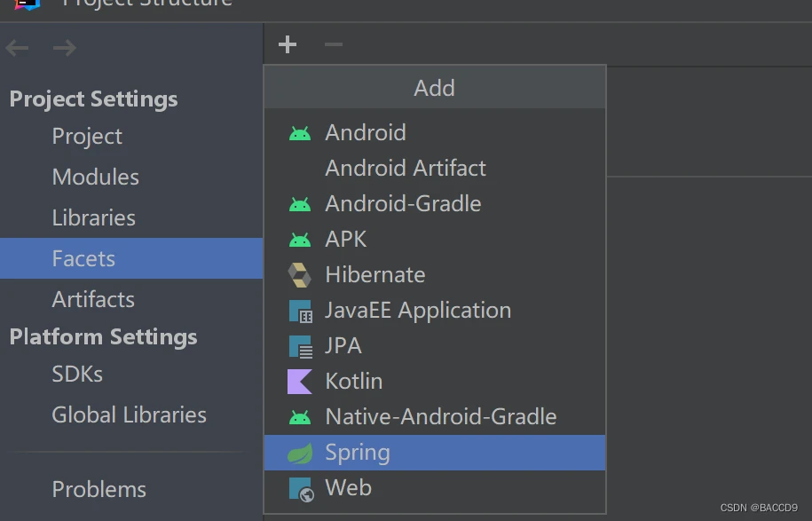Click the plus Add facet button
The width and height of the screenshot is (812, 521).
point(288,44)
